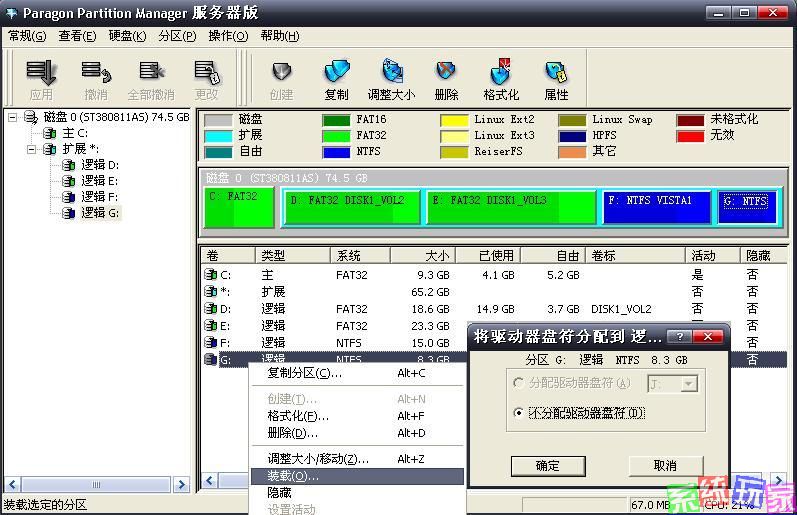Click the 活动 column header
Screen dimensions: 797x515
tap(713, 255)
